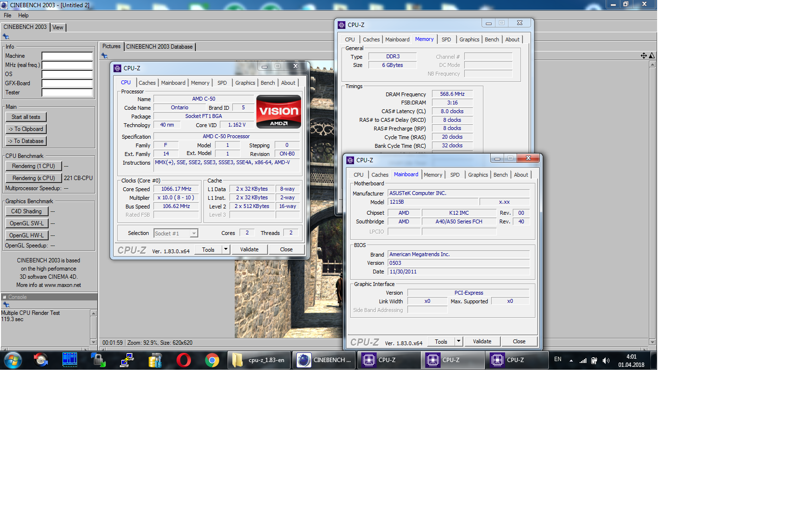
Task: Click the move-view cross arrows icon
Action: [x=644, y=56]
